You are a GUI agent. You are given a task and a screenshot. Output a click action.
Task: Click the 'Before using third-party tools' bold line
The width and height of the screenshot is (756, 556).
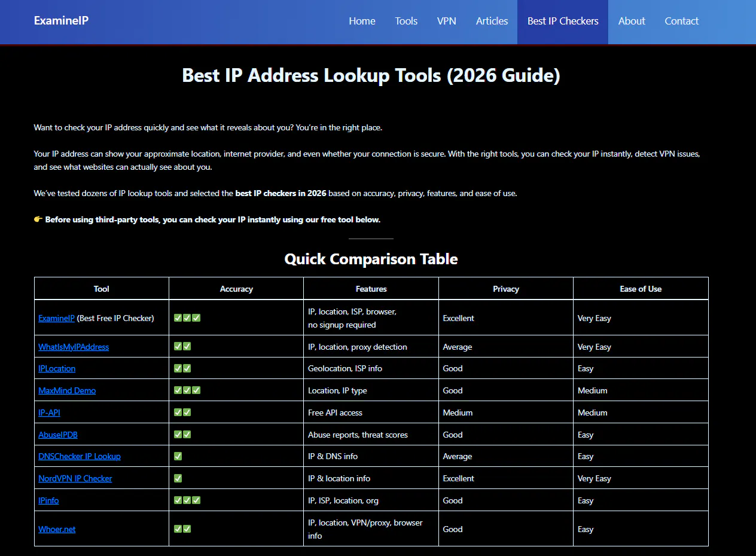click(x=213, y=219)
